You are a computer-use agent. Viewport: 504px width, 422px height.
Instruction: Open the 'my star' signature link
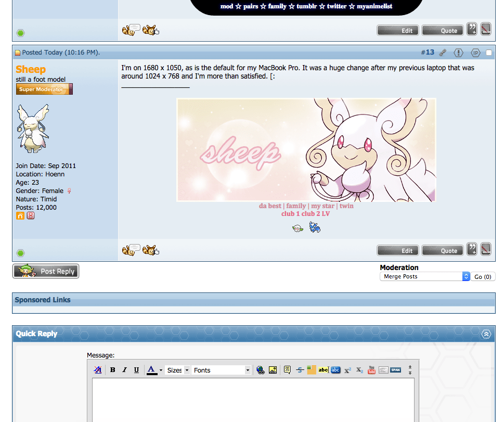(322, 206)
